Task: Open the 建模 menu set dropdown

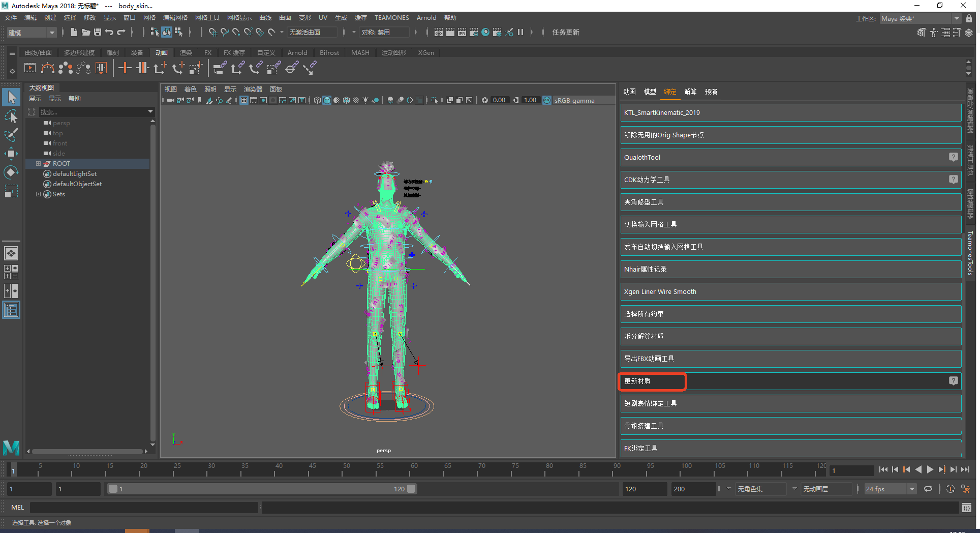Action: 32,33
